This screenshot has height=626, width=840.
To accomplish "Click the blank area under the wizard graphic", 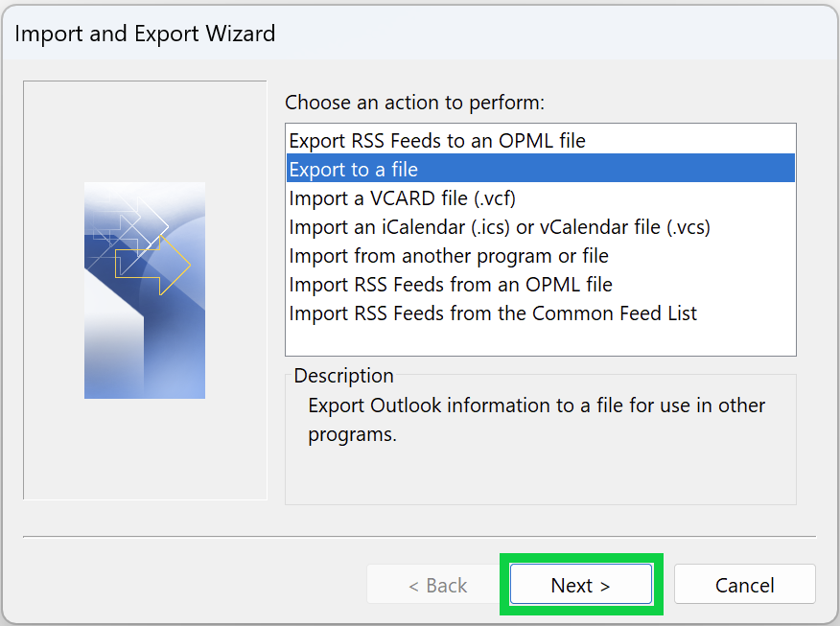I will coord(144,449).
